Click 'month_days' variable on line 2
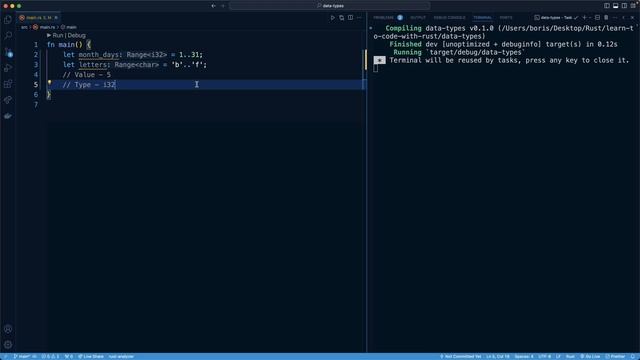Screen dimensions: 640x360 pyautogui.click(x=98, y=55)
